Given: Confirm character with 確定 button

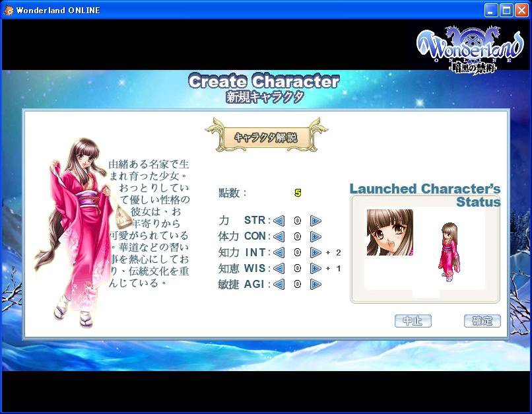Looking at the screenshot, I should (x=482, y=321).
